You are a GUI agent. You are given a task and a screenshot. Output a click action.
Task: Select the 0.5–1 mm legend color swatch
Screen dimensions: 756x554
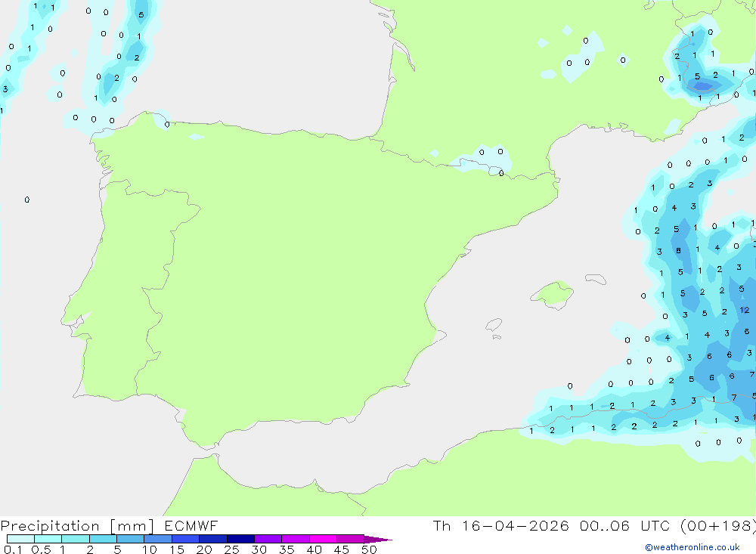coord(48,539)
